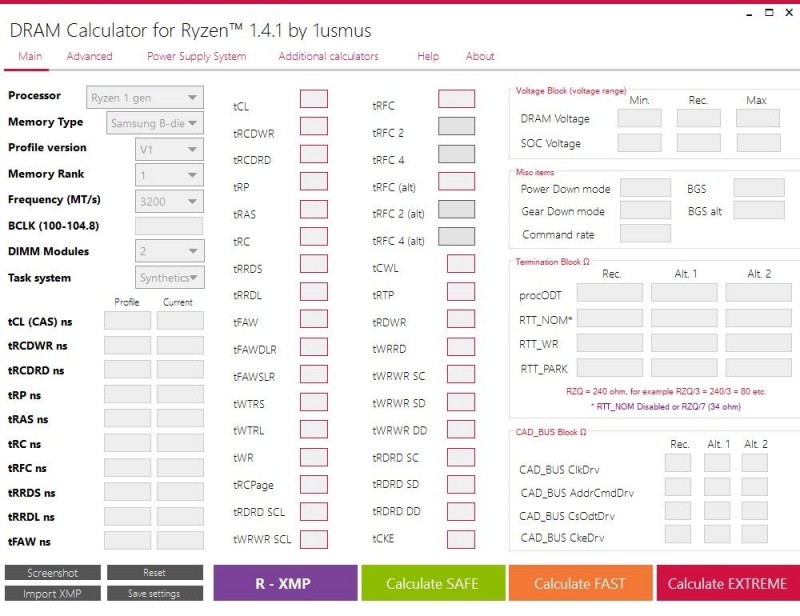
Task: Click the tRCDWR timing field
Action: tap(314, 126)
